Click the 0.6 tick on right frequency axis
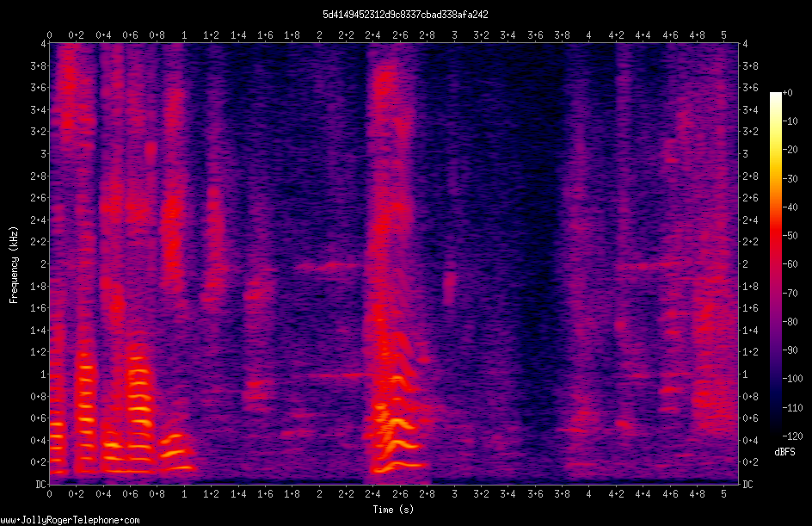 751,418
